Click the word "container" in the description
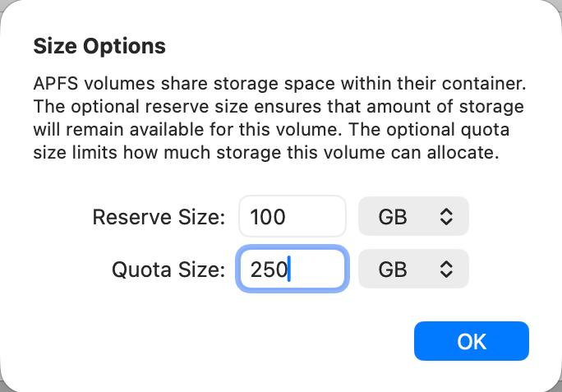Image resolution: width=562 pixels, height=392 pixels. (481, 84)
